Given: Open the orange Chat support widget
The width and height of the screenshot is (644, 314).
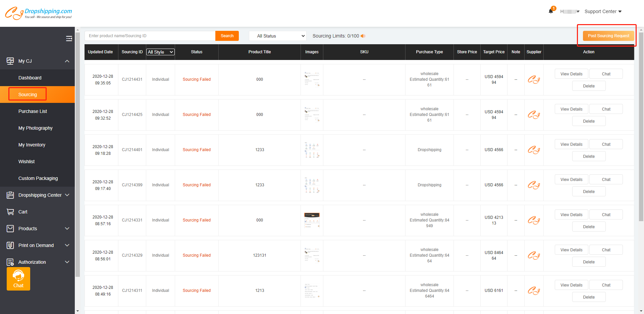Looking at the screenshot, I should pyautogui.click(x=18, y=279).
